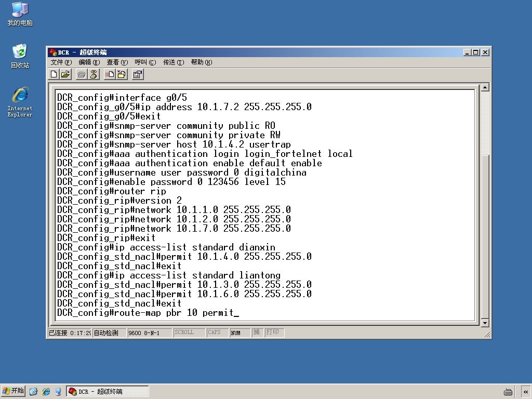The width and height of the screenshot is (532, 399).
Task: Open the 帮助(H) menu
Action: coord(202,62)
